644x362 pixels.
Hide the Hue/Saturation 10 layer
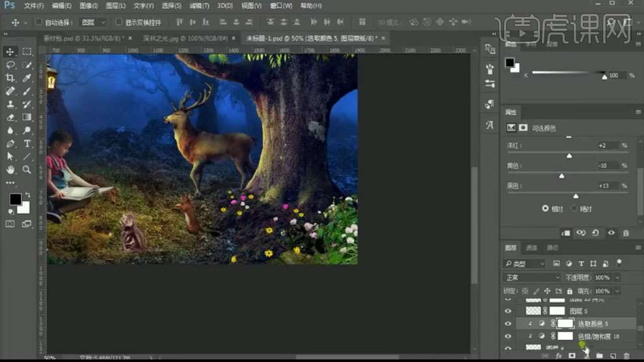pyautogui.click(x=508, y=336)
